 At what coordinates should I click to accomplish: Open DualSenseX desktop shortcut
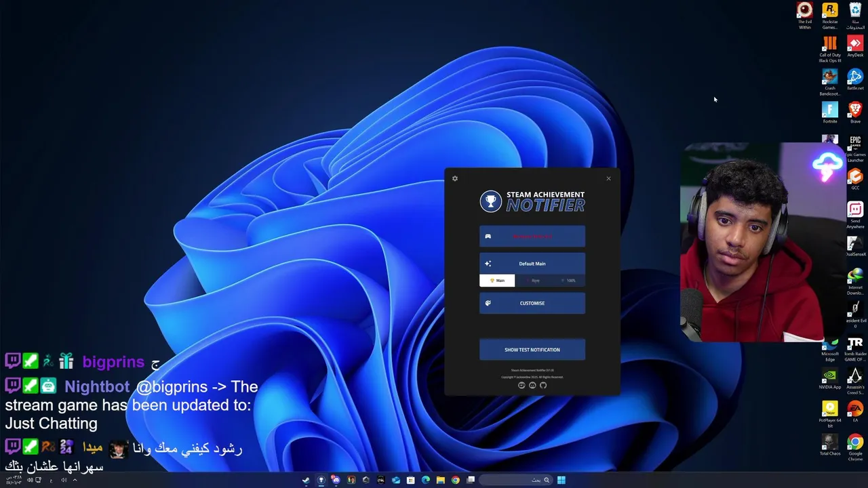(x=855, y=246)
